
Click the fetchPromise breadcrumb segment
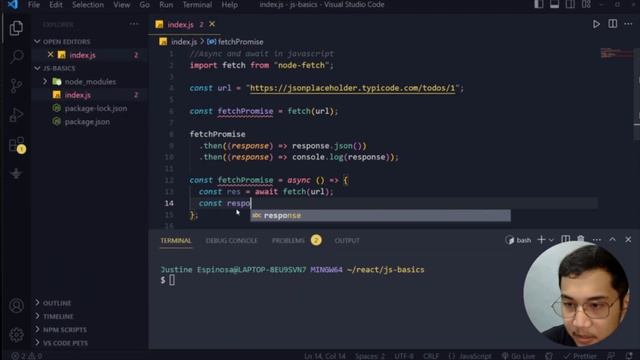coord(240,42)
